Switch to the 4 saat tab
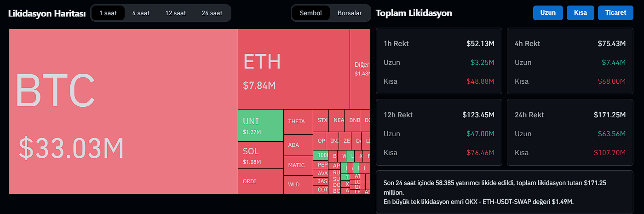The height and width of the screenshot is (214, 644). click(141, 13)
